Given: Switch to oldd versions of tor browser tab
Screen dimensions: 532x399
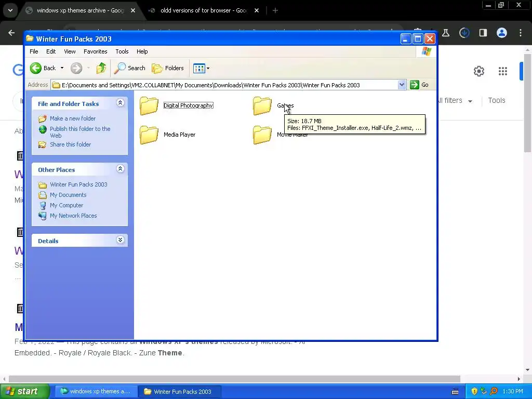Looking at the screenshot, I should tap(203, 10).
